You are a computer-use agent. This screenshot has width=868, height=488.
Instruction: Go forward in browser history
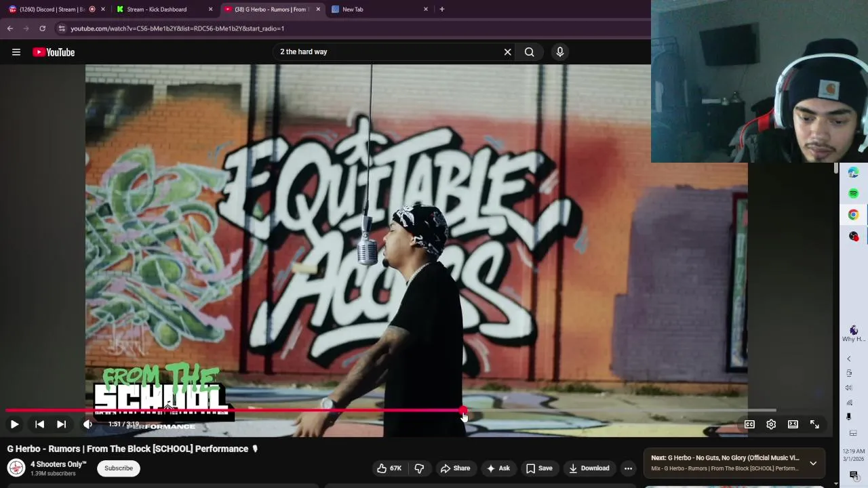click(26, 28)
